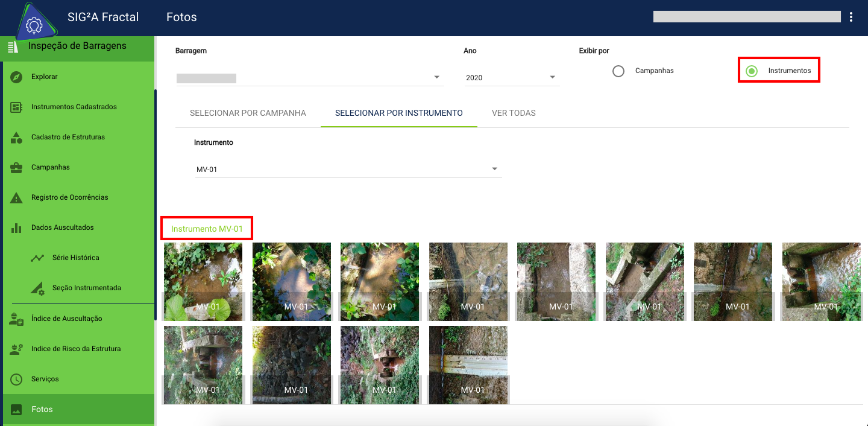The image size is (868, 426).
Task: Open Indice de Risco da Estrutura item
Action: [78, 349]
